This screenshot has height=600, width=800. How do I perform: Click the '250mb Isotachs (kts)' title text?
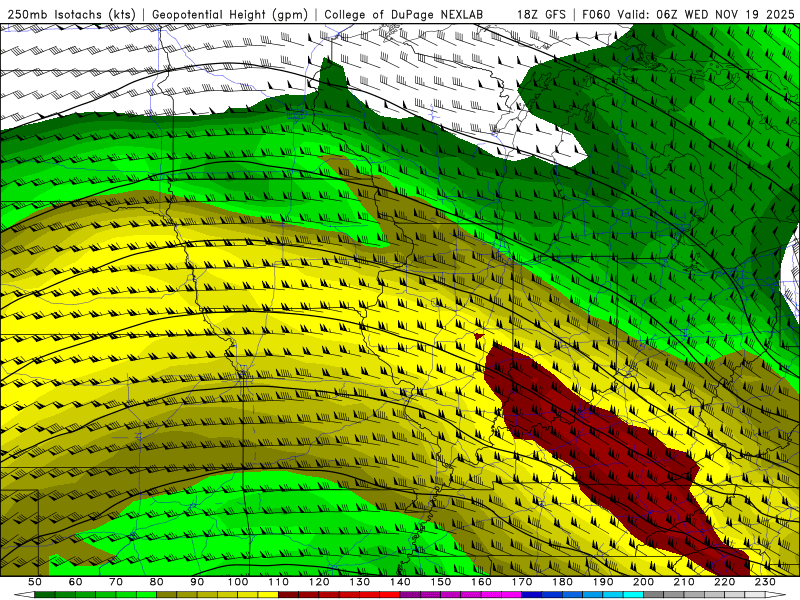click(x=71, y=14)
